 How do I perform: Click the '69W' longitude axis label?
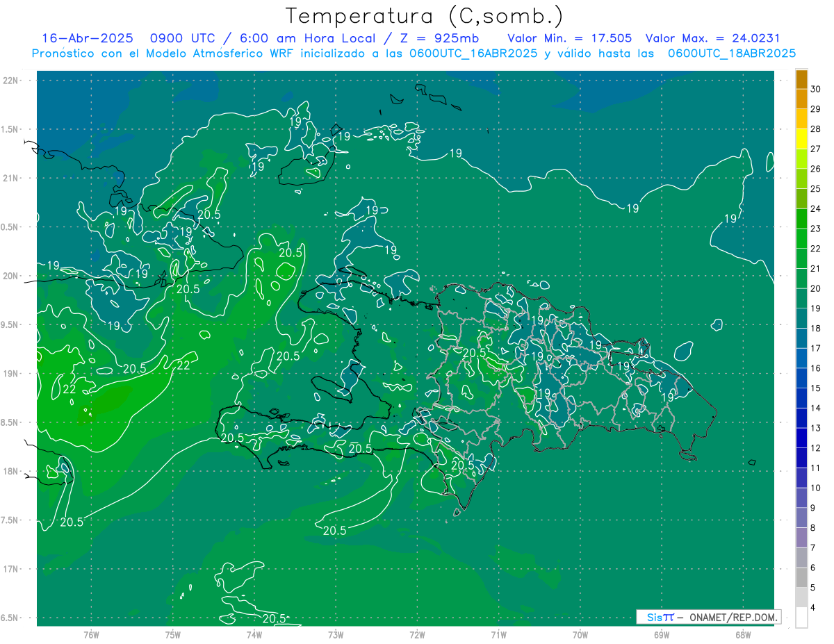click(x=662, y=634)
